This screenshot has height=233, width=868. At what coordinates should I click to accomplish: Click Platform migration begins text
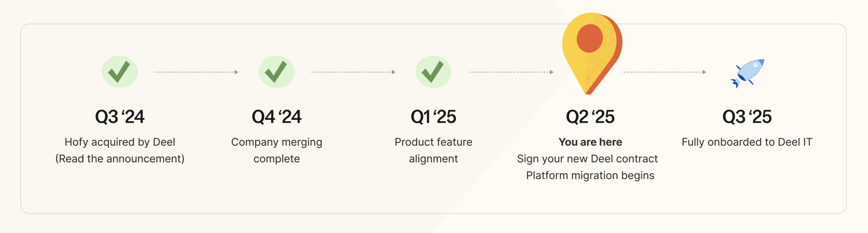590,175
